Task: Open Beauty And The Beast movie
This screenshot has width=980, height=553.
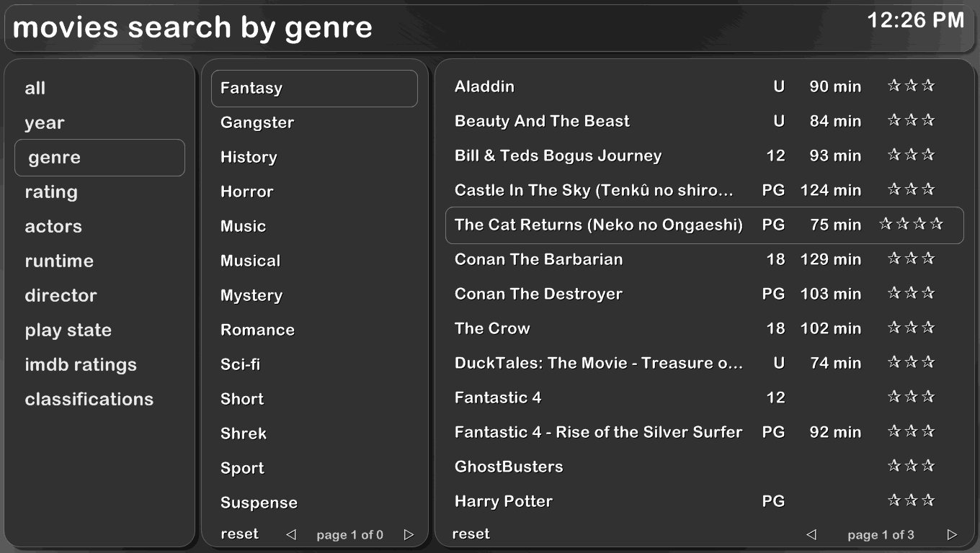Action: click(x=704, y=121)
